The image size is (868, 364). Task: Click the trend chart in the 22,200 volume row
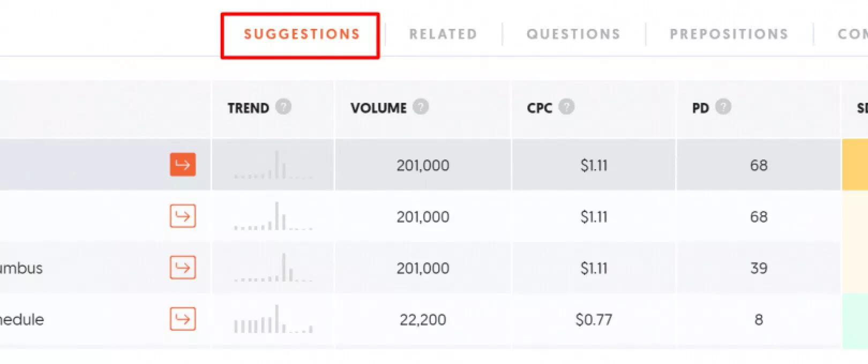point(273,320)
